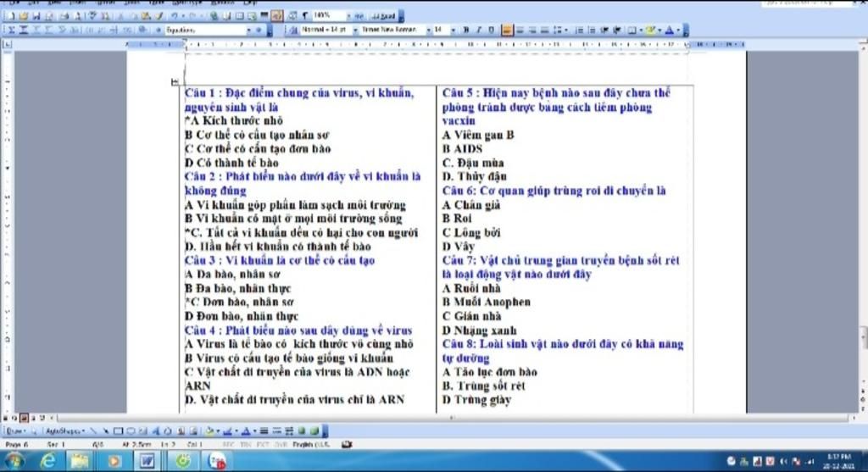Toggle Italic formatting
The width and height of the screenshot is (868, 472).
coord(479,30)
